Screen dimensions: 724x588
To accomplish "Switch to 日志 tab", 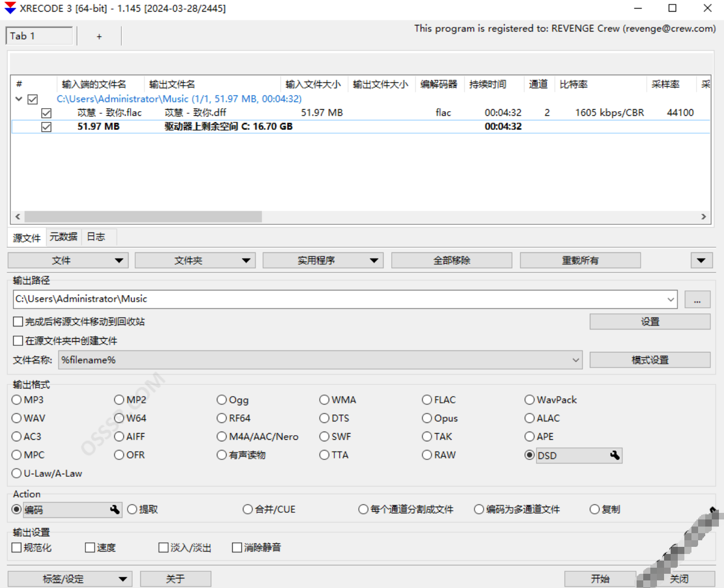I will (96, 237).
